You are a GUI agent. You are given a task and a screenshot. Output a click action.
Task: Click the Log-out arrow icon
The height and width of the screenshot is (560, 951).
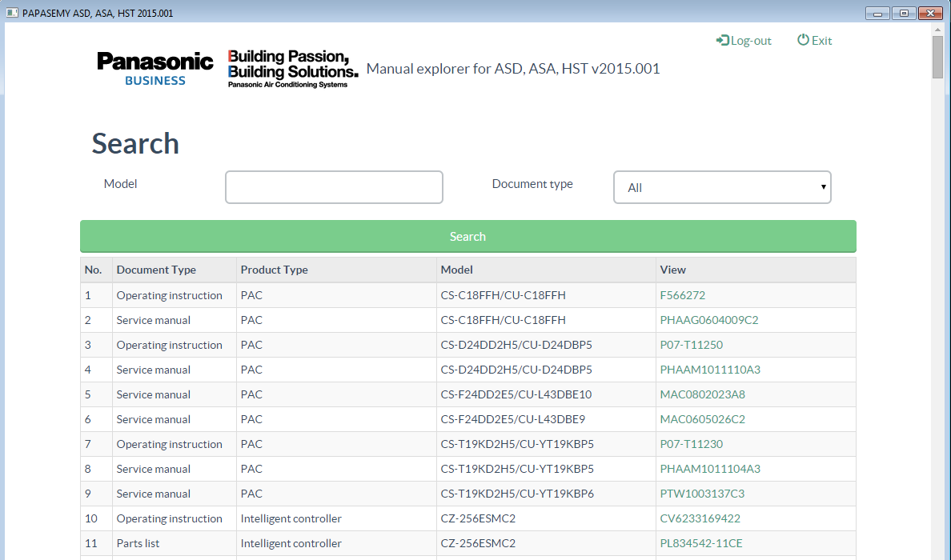722,41
